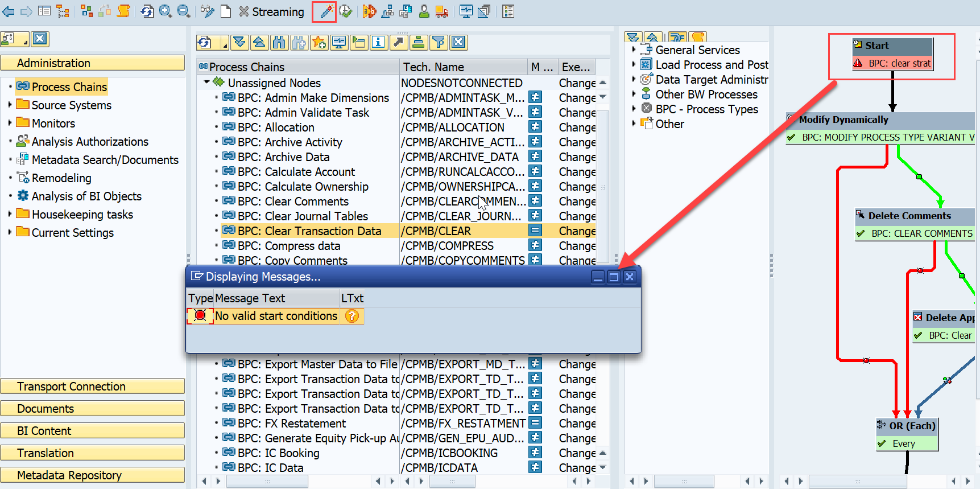
Task: Click the Delete Comments process node
Action: (x=915, y=224)
